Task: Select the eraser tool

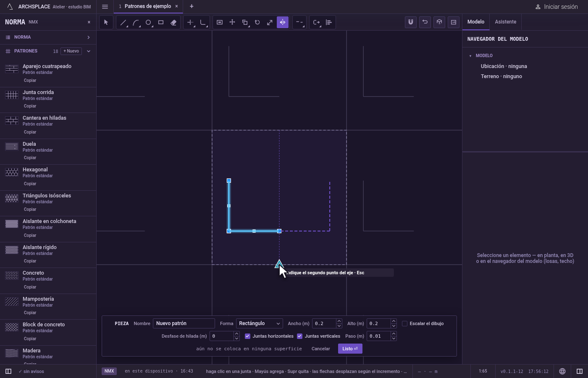Action: click(x=173, y=22)
